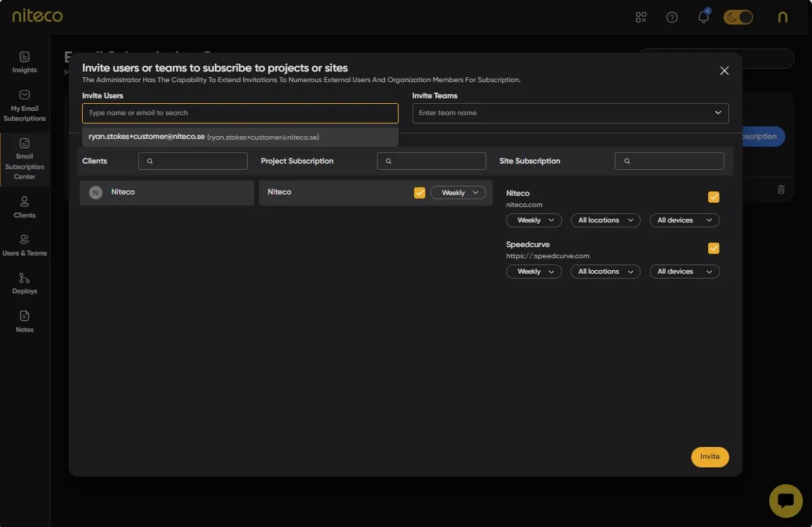
Task: Click the Clients search box
Action: [192, 161]
